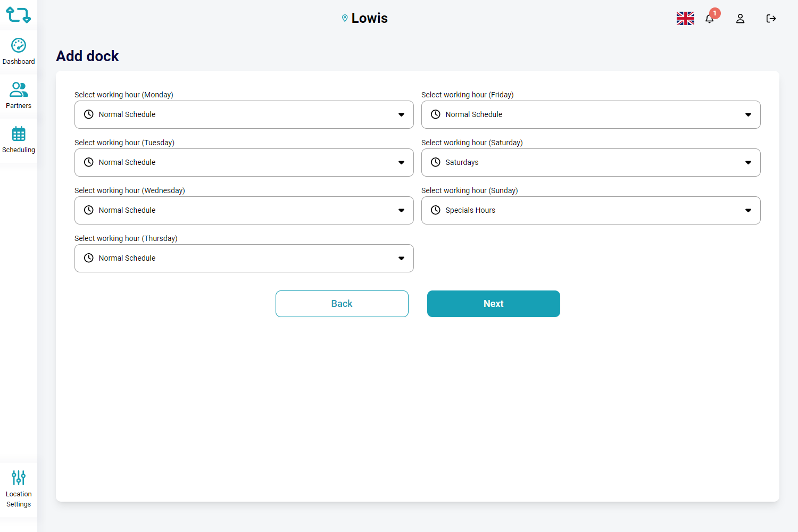798x532 pixels.
Task: Click the location pin beside Lowis
Action: (x=345, y=18)
